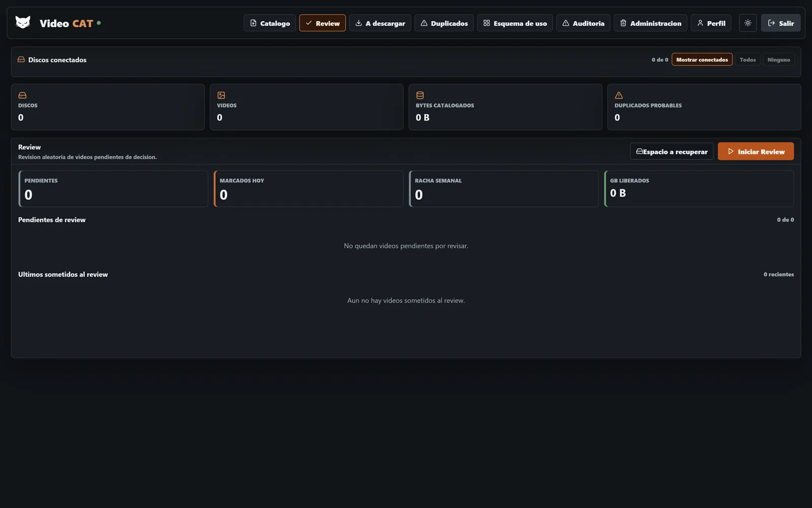This screenshot has width=812, height=508.
Task: Click the disk icon beside Discos conectados
Action: click(21, 59)
